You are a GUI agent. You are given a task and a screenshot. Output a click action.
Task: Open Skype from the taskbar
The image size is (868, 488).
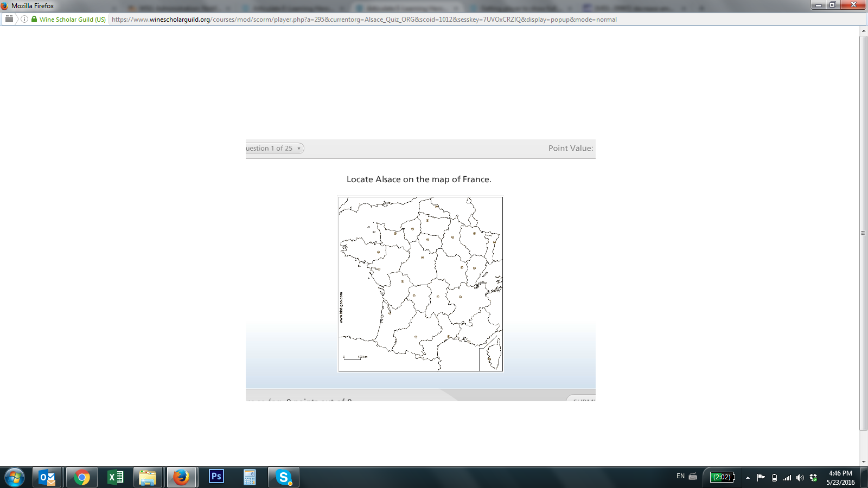point(283,477)
